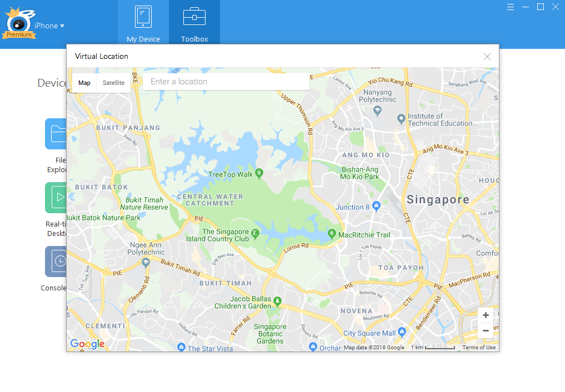Open the Terms of Use link
565x392 pixels.
(x=478, y=346)
